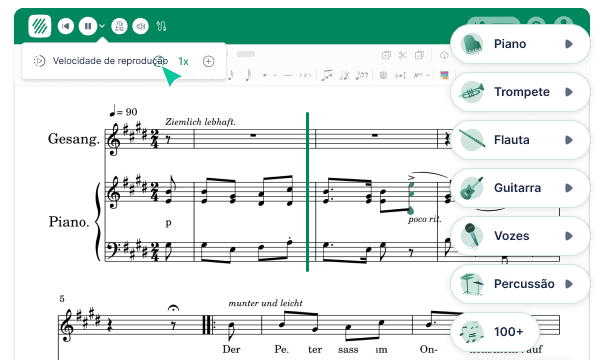Image resolution: width=600 pixels, height=360 pixels.
Task: Increase the playback speed with plus
Action: point(209,61)
